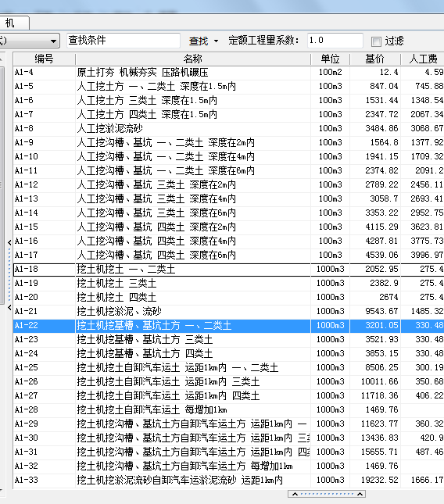
Task: Collapse left panel with lower splitter arrow
Action: pos(9,308)
